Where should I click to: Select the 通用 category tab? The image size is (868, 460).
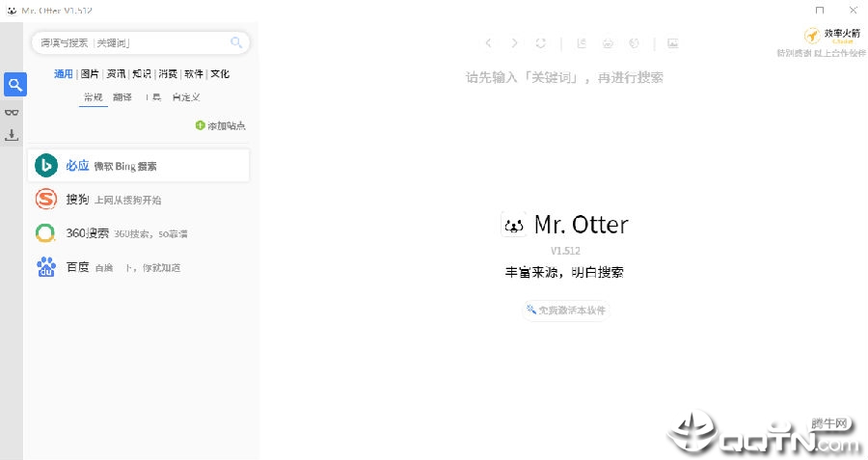[63, 73]
